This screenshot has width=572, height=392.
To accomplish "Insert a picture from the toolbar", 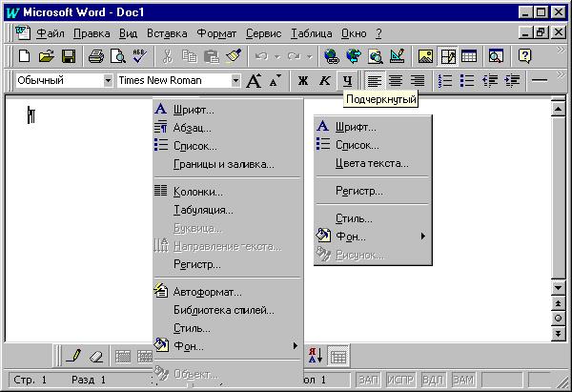I will pos(425,56).
